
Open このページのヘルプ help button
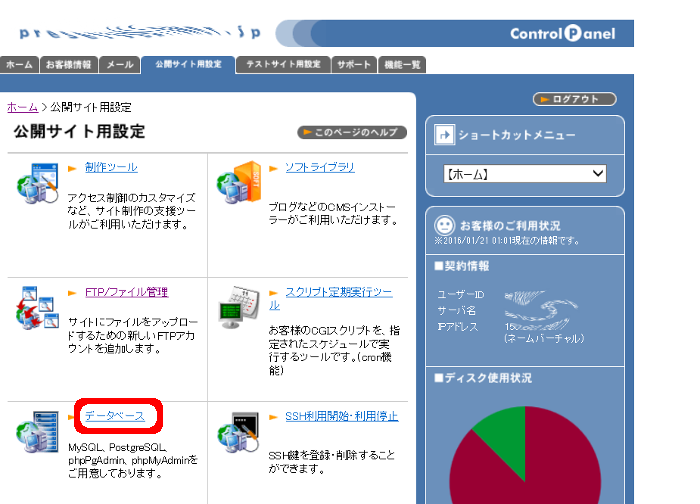352,133
